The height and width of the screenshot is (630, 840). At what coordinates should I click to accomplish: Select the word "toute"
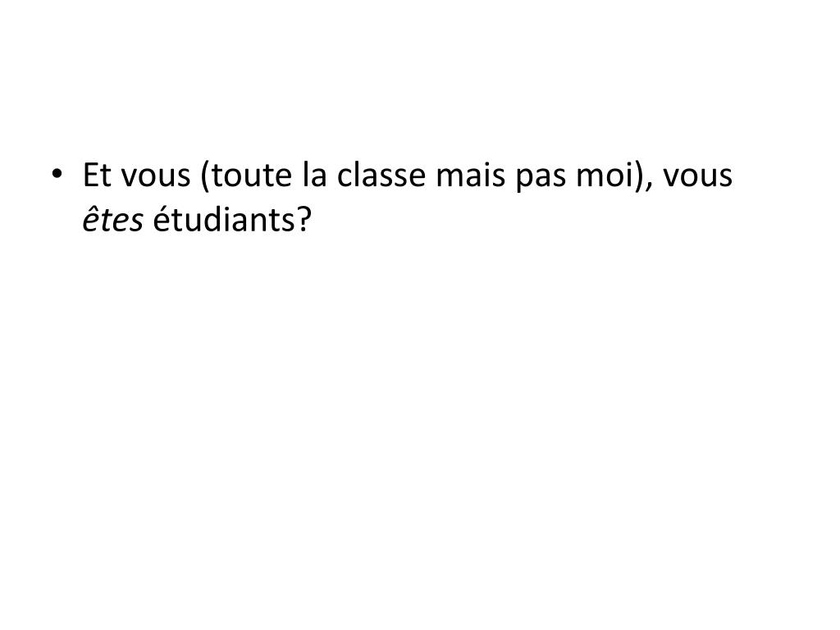click(251, 176)
